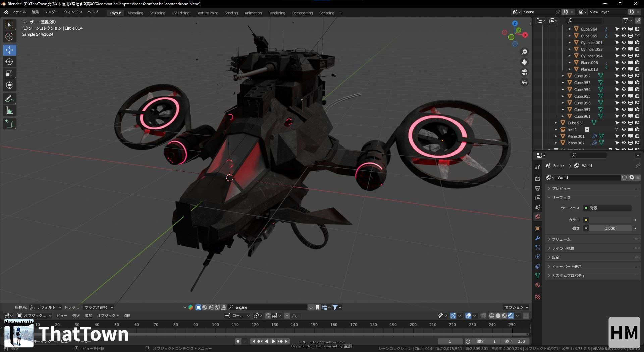Expand the ボリューム panel
Image resolution: width=644 pixels, height=352 pixels.
593,239
